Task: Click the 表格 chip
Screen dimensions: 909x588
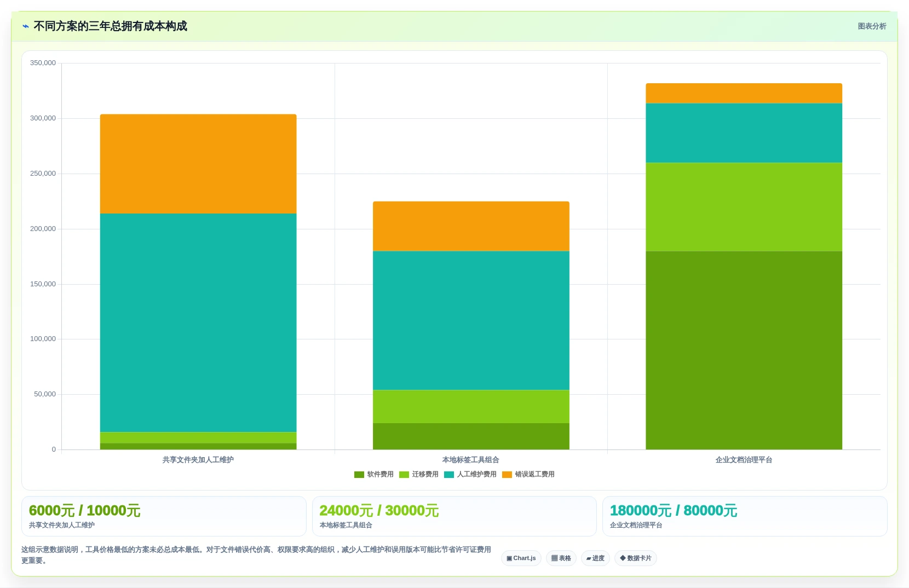Action: [561, 558]
